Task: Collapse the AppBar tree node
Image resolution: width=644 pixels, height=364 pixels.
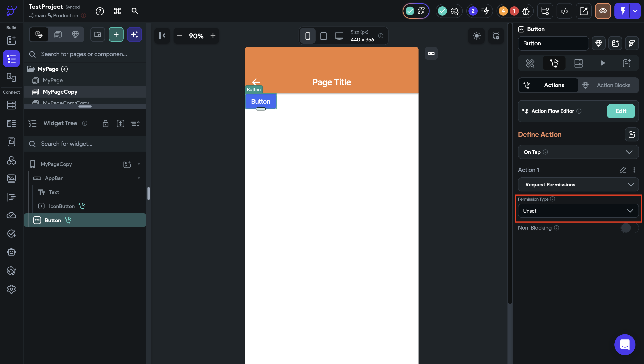Action: point(139,178)
